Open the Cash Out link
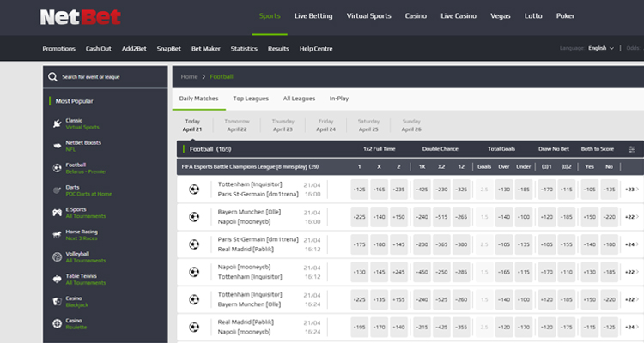Image resolution: width=644 pixels, height=343 pixels. (x=98, y=48)
